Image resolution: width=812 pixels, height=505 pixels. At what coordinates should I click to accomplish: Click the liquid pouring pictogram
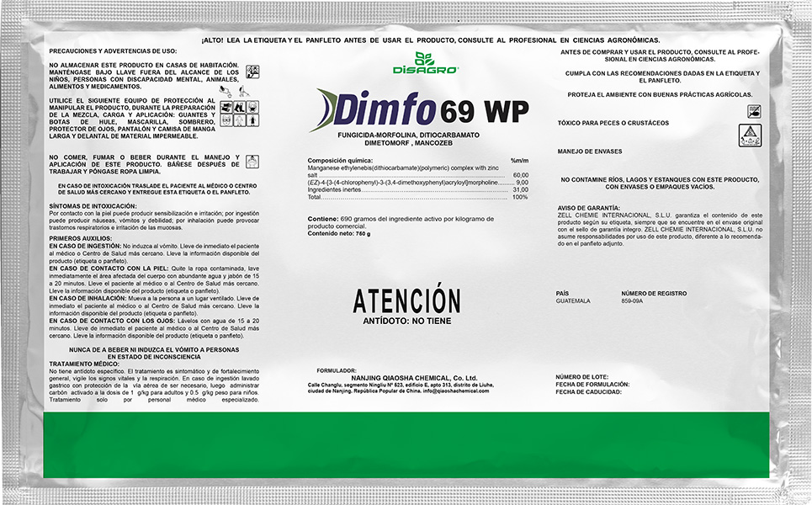coord(226,92)
